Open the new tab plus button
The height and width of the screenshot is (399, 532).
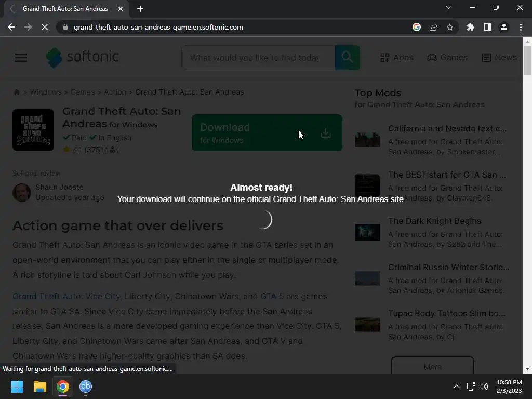[x=140, y=9]
